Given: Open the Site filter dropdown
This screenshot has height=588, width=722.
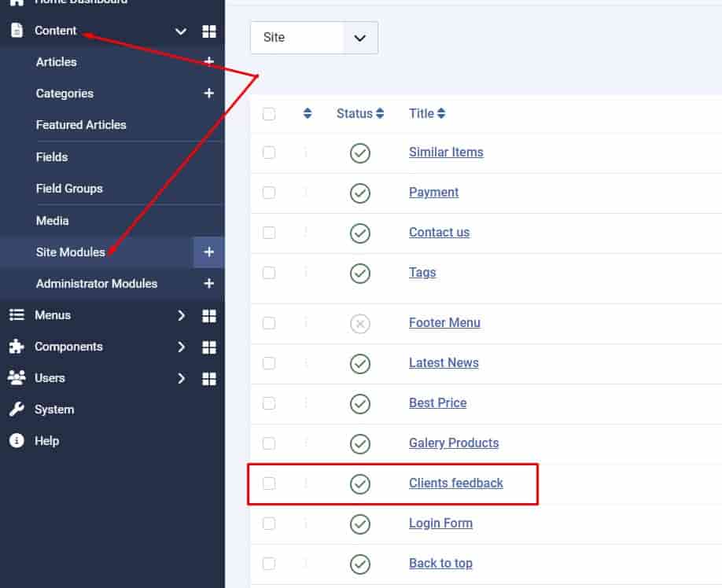Looking at the screenshot, I should point(314,38).
